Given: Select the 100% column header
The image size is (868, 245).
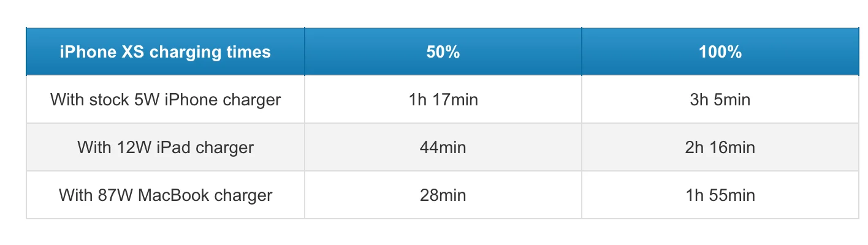Looking at the screenshot, I should tap(720, 51).
